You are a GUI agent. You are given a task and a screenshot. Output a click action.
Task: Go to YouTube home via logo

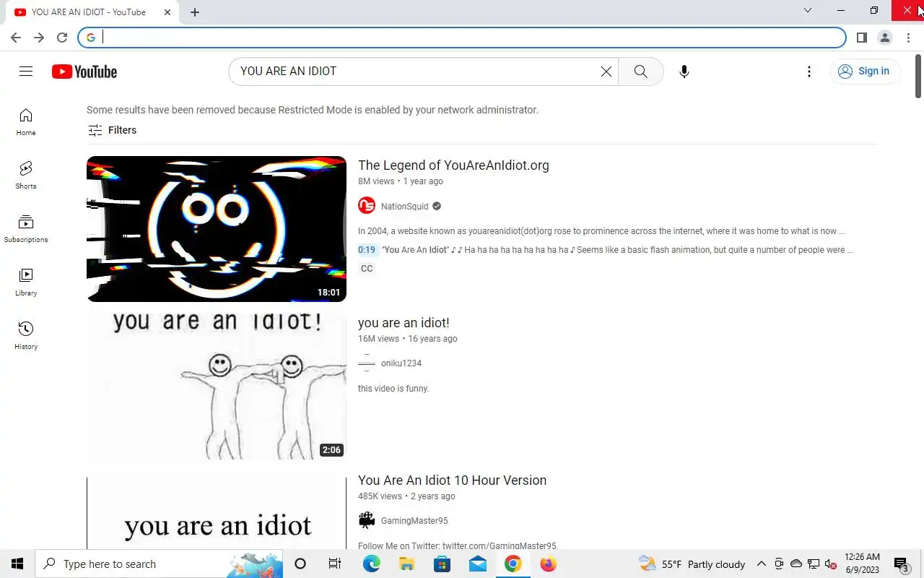pyautogui.click(x=84, y=72)
